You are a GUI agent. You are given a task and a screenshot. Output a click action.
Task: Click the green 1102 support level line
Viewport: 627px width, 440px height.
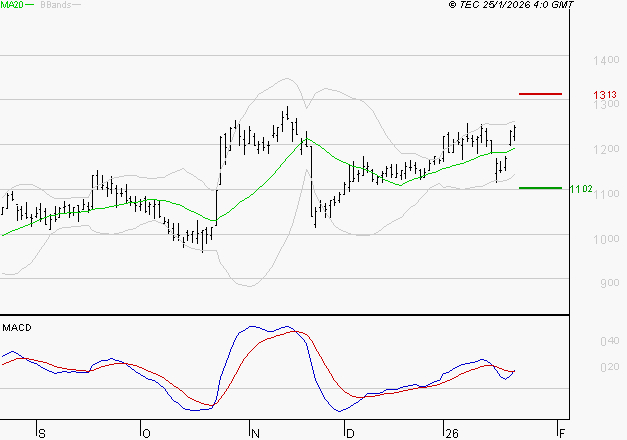540,188
